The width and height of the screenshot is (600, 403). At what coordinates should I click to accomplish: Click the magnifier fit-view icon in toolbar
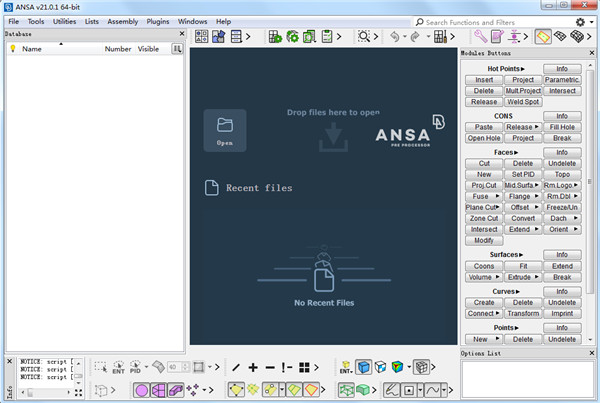click(x=365, y=36)
